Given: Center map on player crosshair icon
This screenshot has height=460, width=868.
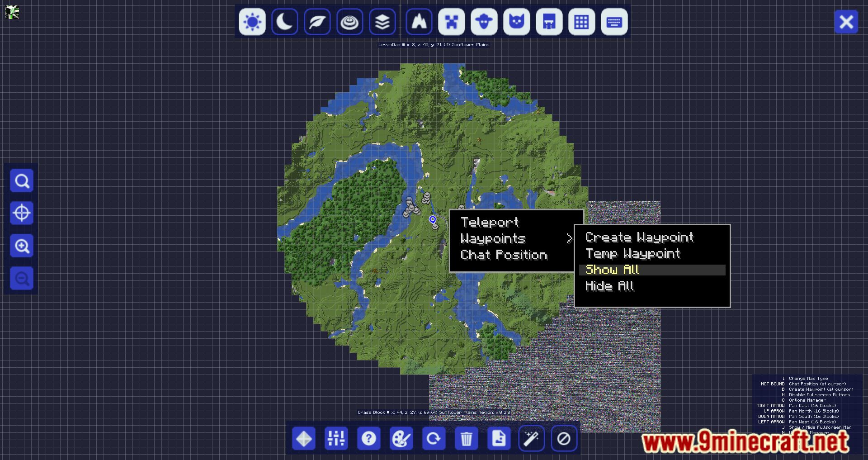Looking at the screenshot, I should 22,213.
